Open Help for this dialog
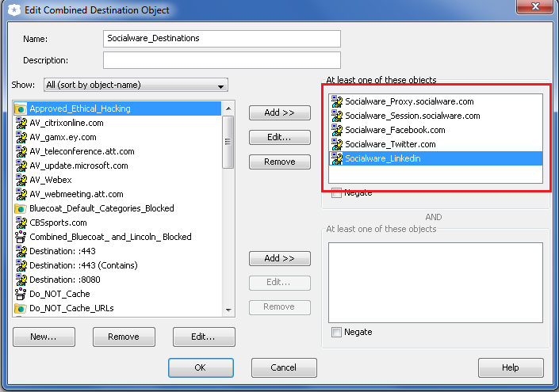 click(511, 367)
